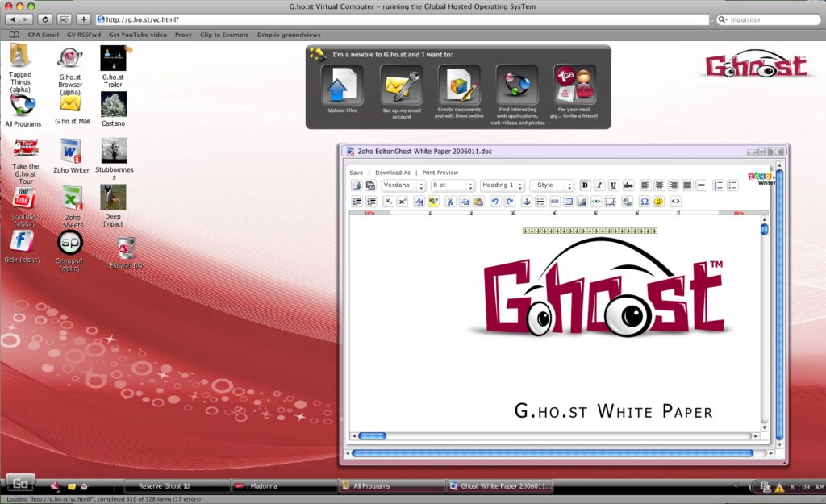Viewport: 826px width, 504px height.
Task: Click the warning triangle in the system tray
Action: [x=779, y=487]
